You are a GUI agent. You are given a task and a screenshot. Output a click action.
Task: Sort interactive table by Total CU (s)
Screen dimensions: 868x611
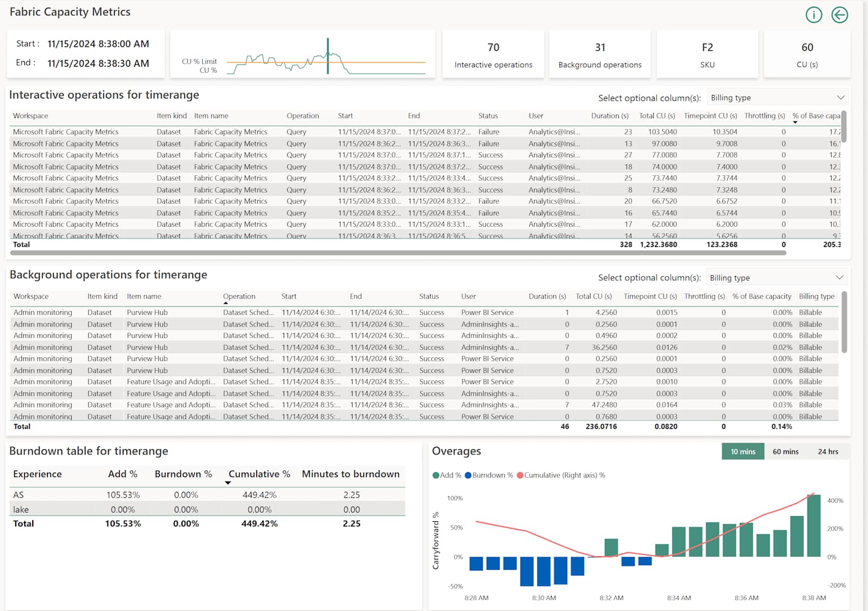[657, 116]
